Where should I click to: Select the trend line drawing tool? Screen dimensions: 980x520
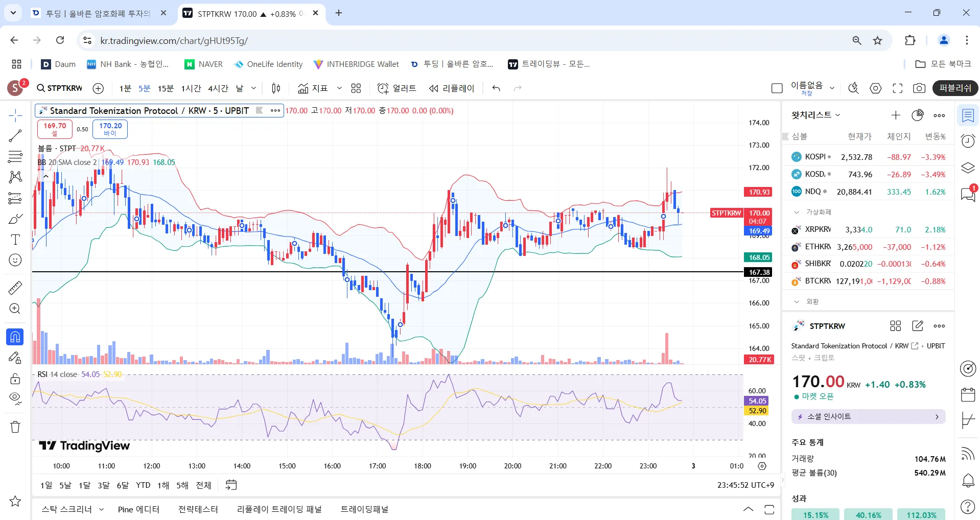(x=15, y=136)
